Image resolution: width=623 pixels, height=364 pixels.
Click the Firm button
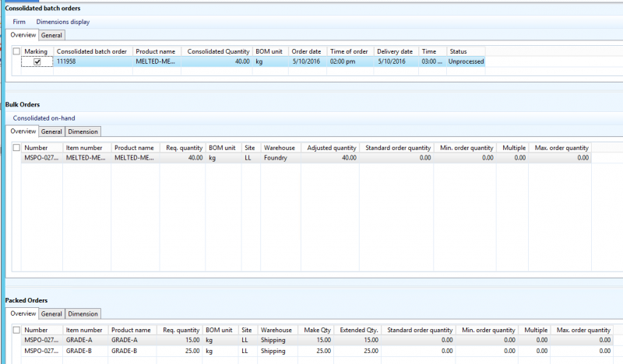point(19,22)
